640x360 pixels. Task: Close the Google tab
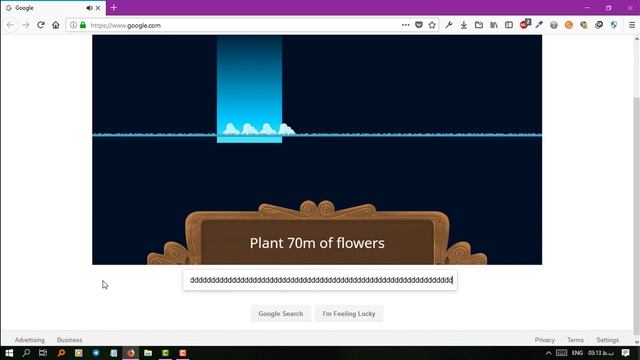[98, 8]
